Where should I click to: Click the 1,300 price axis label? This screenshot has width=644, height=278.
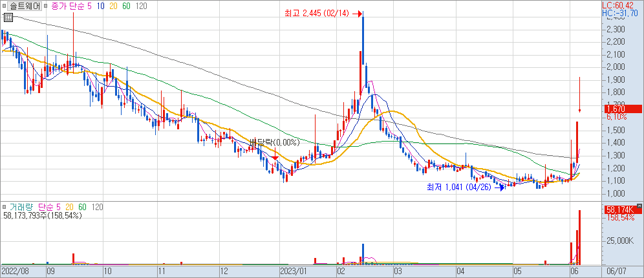coord(617,156)
